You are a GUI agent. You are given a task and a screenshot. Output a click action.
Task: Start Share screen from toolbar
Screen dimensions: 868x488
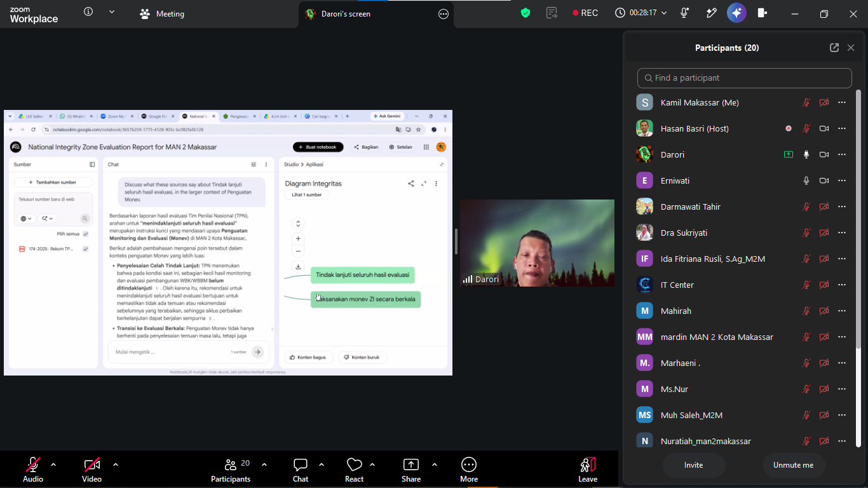point(411,470)
